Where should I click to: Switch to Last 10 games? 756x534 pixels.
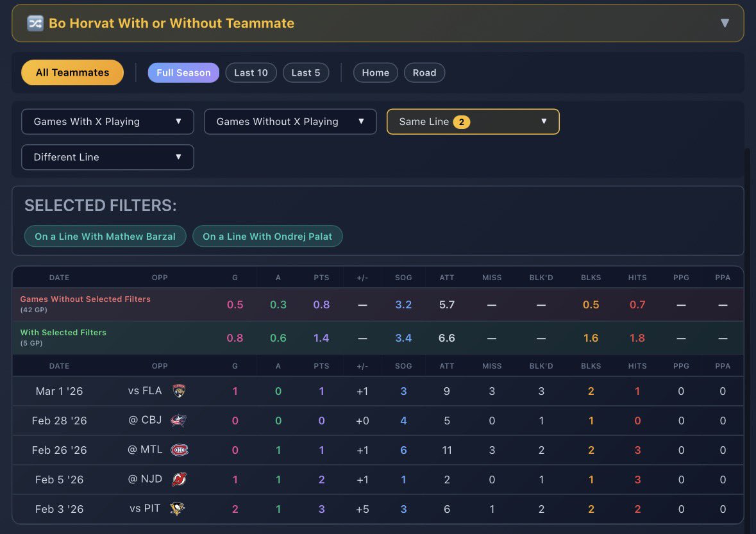pos(251,73)
